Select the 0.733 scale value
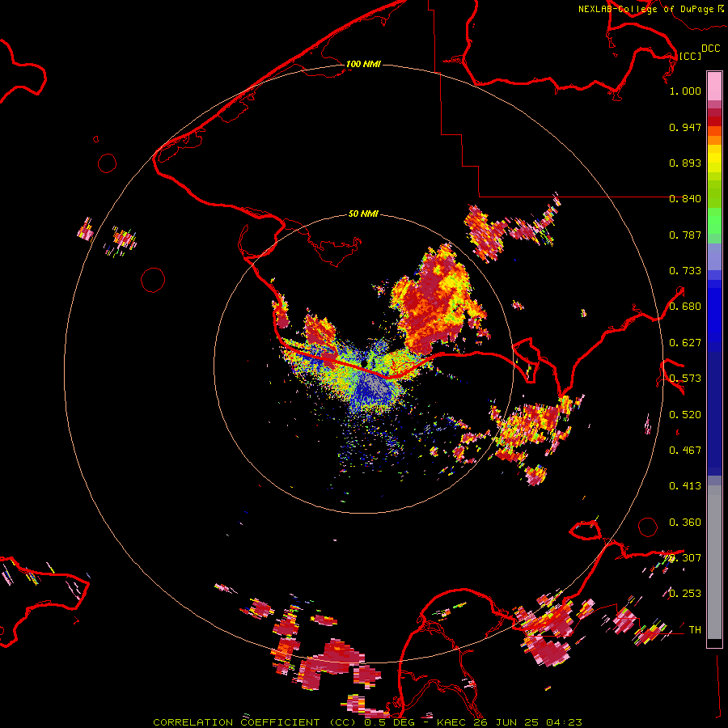This screenshot has width=728, height=728. click(685, 271)
